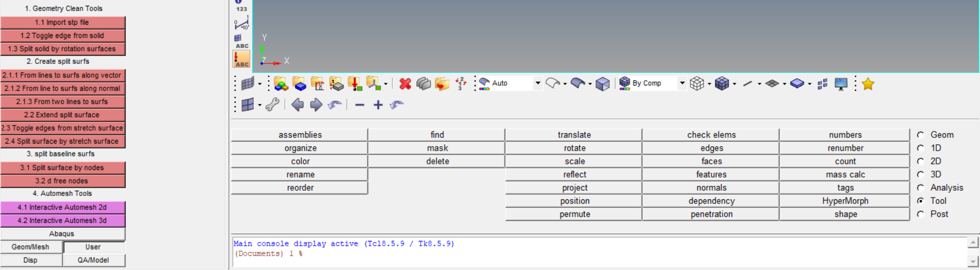
Task: Select the 3D panel radio button
Action: point(920,174)
